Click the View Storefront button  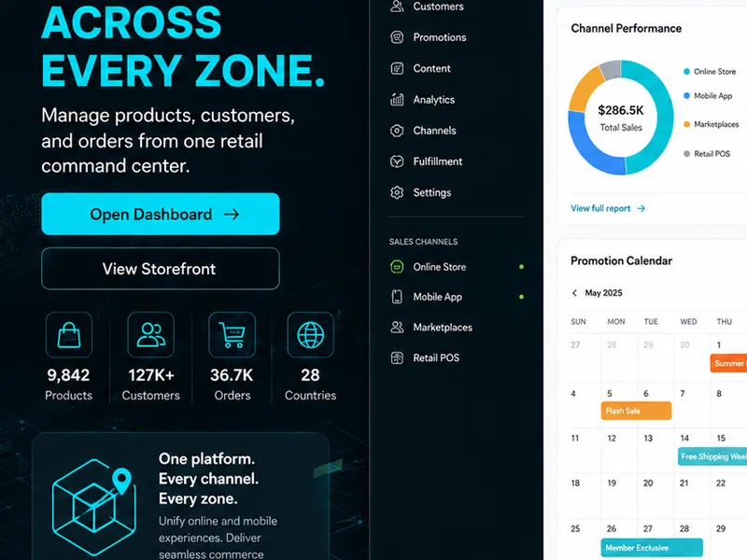pos(161,269)
